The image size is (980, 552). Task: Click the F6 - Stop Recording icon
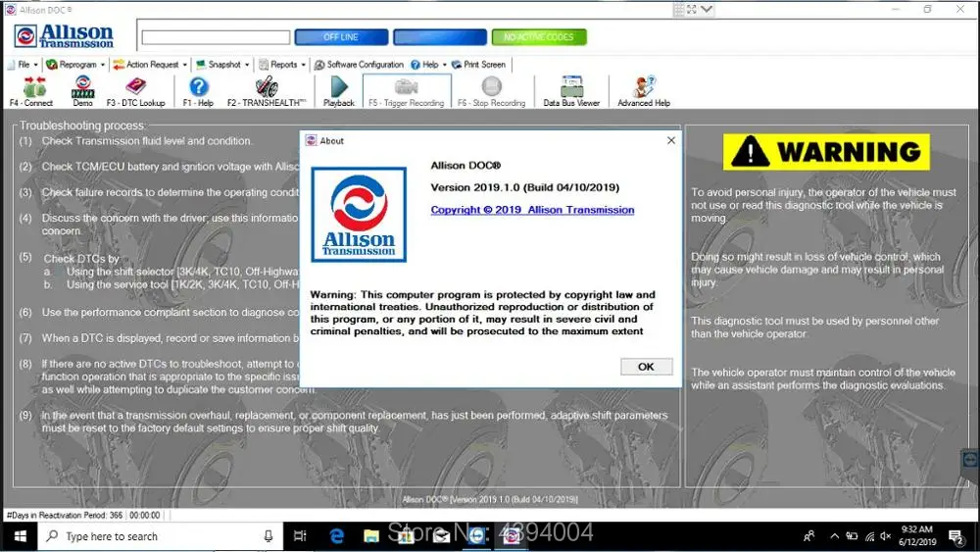[x=491, y=91]
